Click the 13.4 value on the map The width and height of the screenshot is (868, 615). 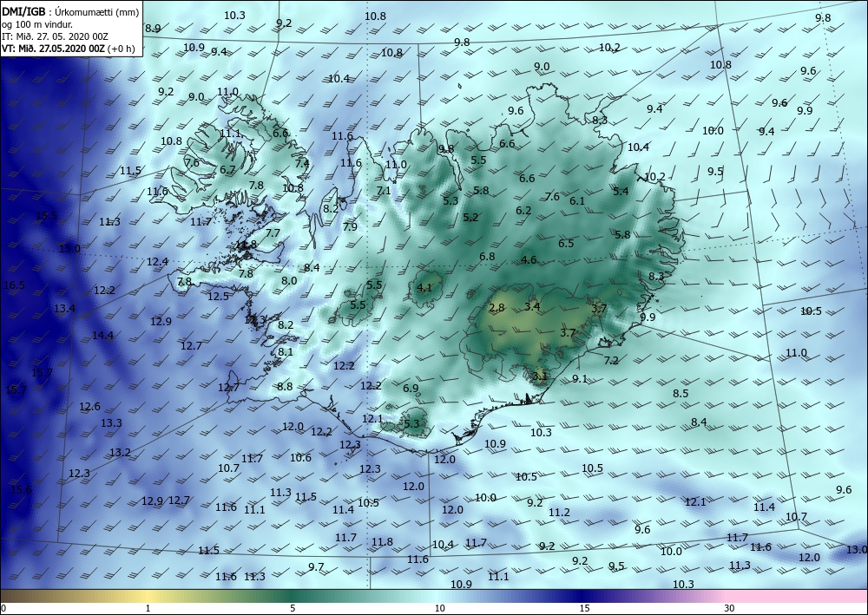pos(64,308)
